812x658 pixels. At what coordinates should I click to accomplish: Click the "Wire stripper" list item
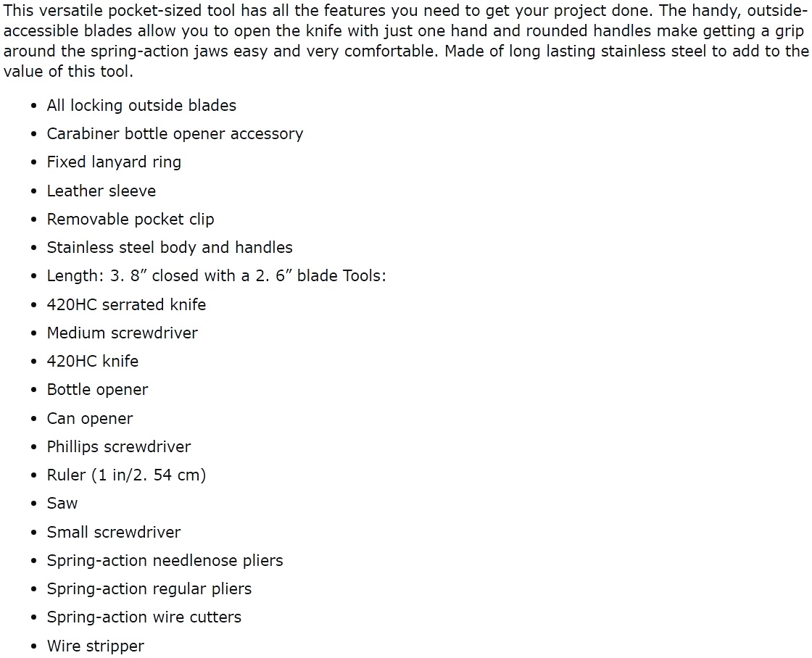tap(96, 646)
